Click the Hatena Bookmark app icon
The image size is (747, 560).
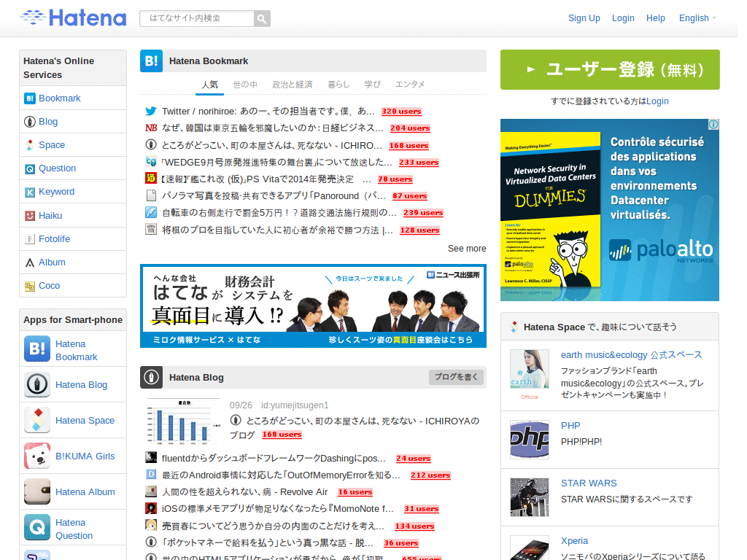pos(37,349)
